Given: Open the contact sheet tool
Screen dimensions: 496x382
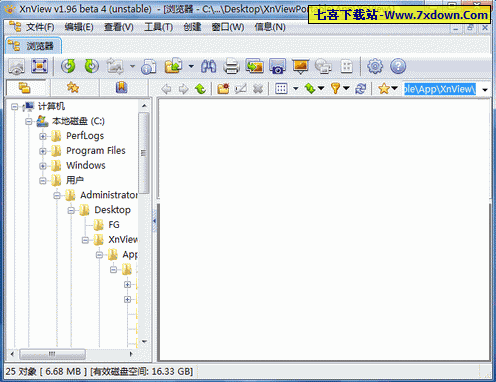Looking at the screenshot, I should click(x=347, y=66).
